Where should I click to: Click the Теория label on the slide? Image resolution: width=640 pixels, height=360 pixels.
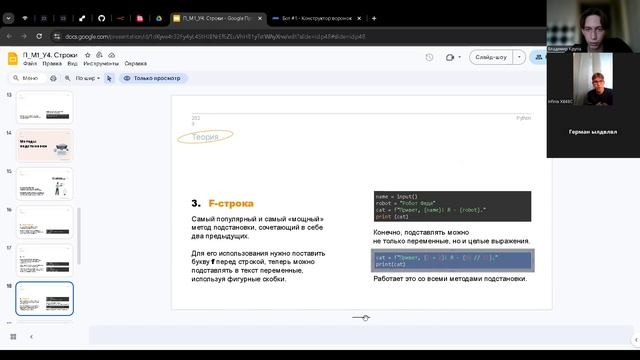pos(205,137)
